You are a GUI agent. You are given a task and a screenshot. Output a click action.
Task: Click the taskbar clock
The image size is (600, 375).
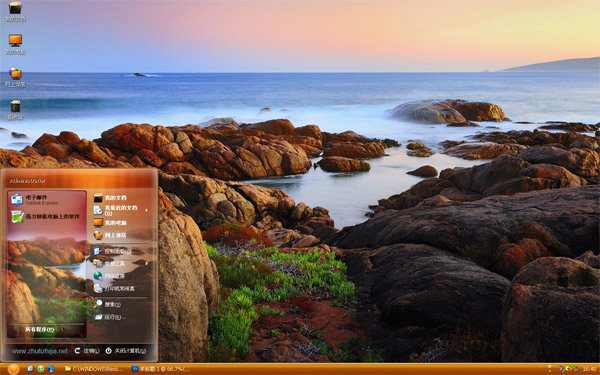point(589,369)
